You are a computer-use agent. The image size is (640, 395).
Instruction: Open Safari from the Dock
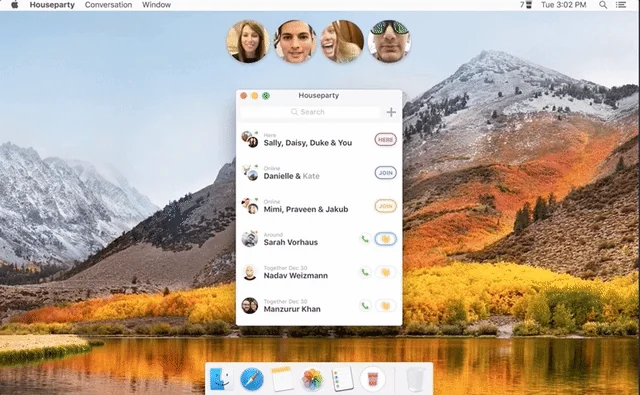point(252,379)
